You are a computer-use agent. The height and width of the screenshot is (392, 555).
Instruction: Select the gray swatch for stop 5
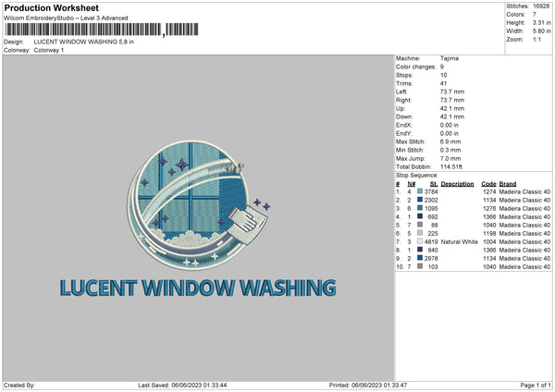[420, 225]
